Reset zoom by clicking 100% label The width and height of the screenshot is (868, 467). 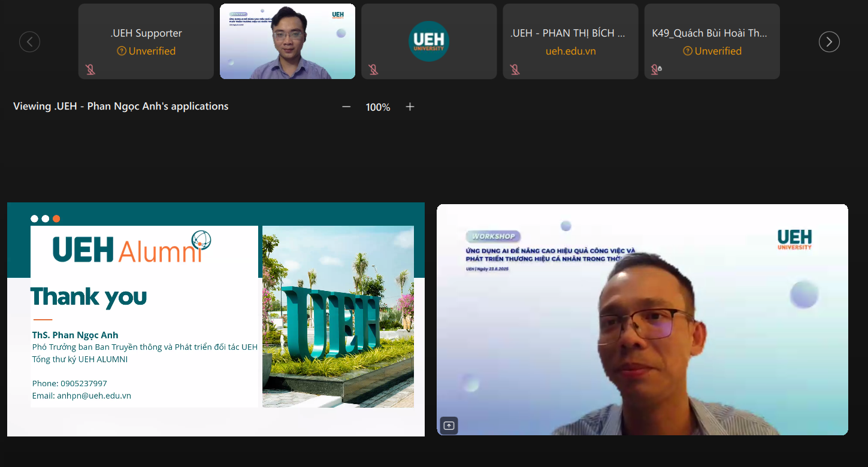point(378,107)
